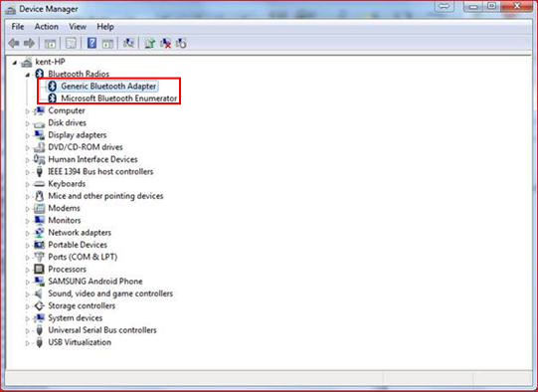Viewport: 538px width, 392px height.
Task: Select the 'Network adapters' label
Action: (80, 233)
